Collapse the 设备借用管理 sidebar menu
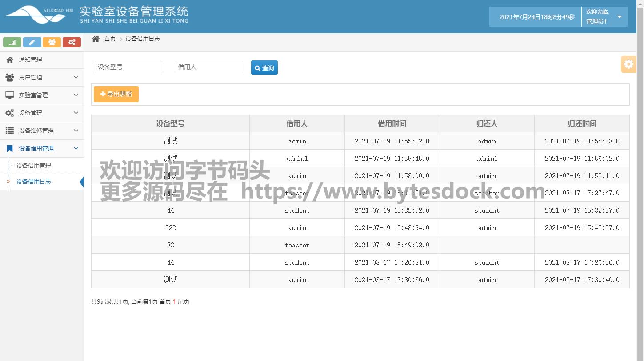 [42, 148]
